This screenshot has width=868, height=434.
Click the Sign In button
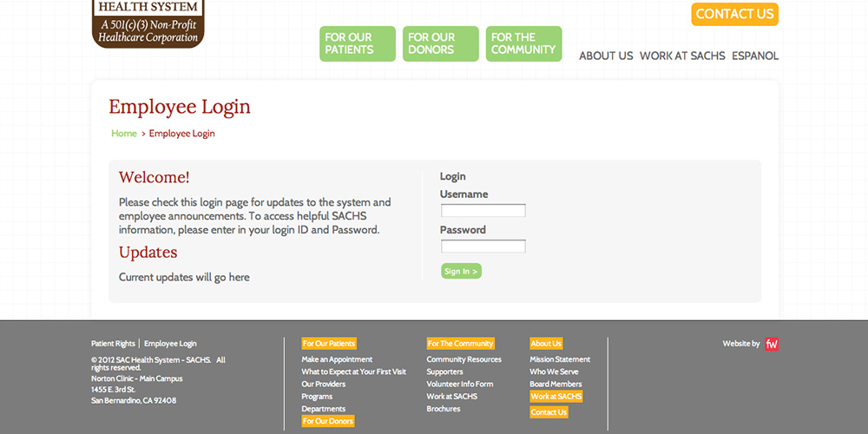pos(461,271)
